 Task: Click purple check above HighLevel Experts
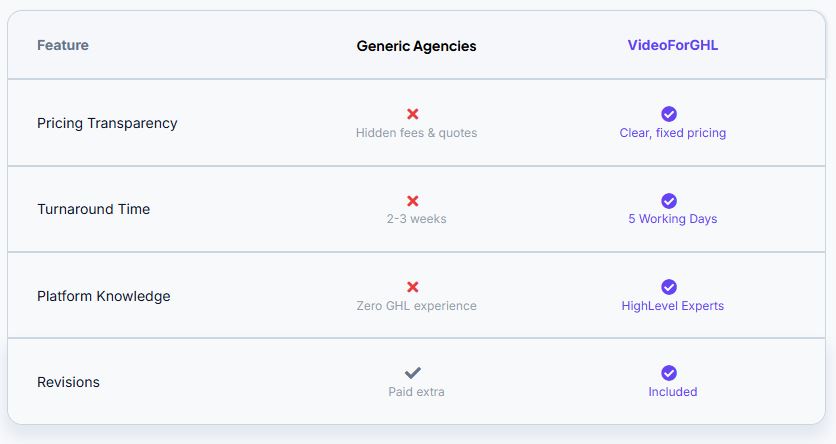[669, 287]
